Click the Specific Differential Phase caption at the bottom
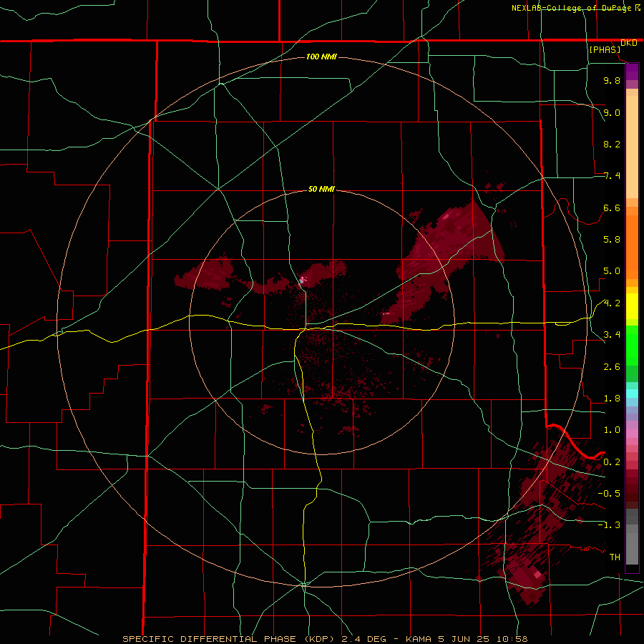Viewport: 644px width, 644px height. tap(325, 639)
